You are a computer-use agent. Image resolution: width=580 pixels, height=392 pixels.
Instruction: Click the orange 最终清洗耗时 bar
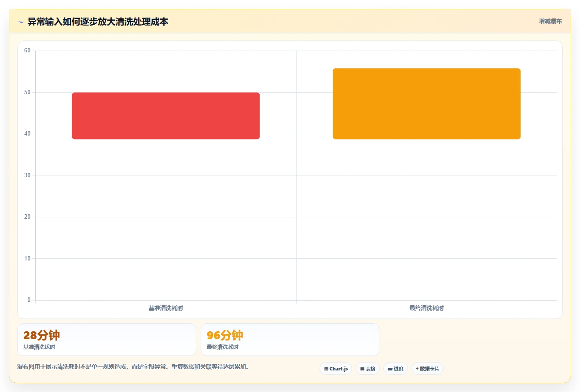[426, 104]
